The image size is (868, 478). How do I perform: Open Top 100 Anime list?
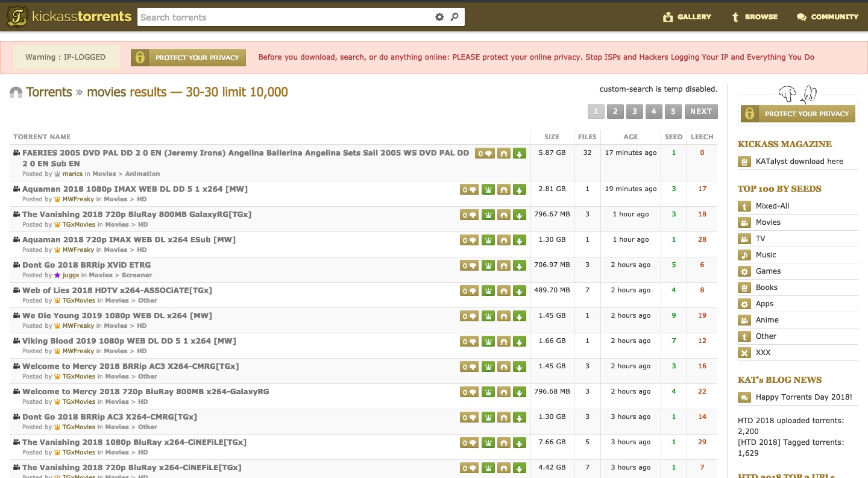click(x=767, y=319)
